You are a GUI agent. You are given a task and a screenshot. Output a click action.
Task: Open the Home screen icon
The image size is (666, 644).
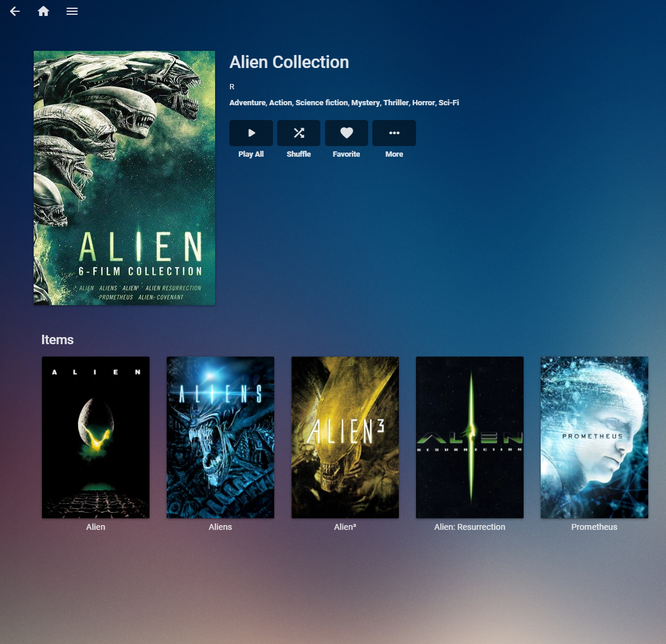pos(43,11)
